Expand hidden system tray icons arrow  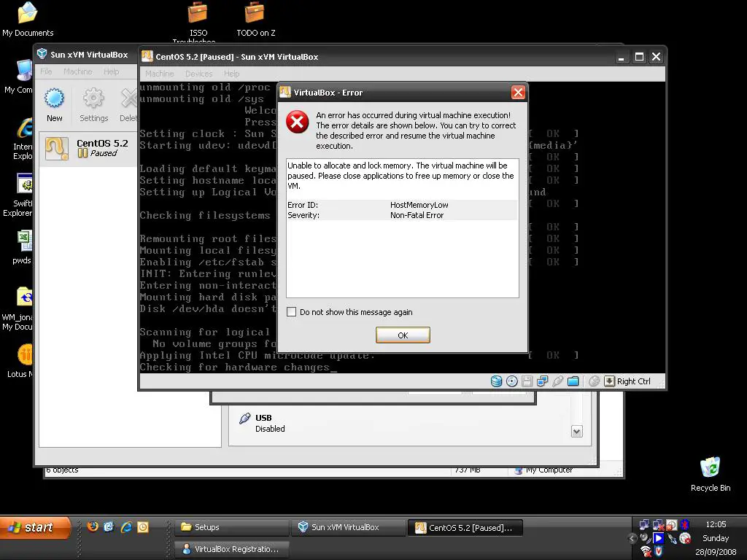click(632, 539)
